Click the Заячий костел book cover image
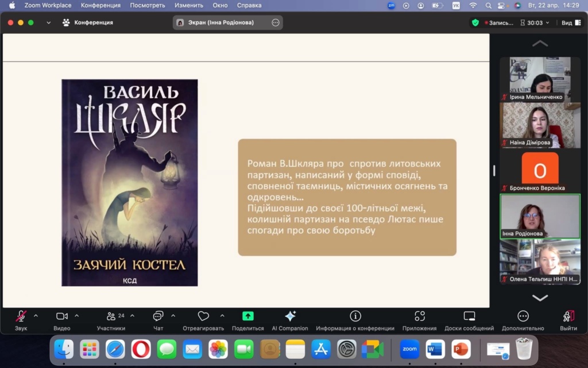Viewport: 588px width, 368px height. (130, 183)
